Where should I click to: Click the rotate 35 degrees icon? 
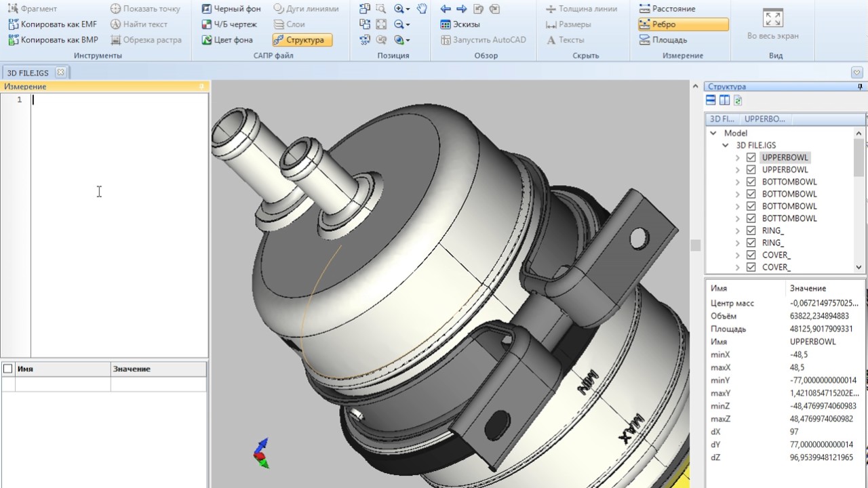(365, 40)
